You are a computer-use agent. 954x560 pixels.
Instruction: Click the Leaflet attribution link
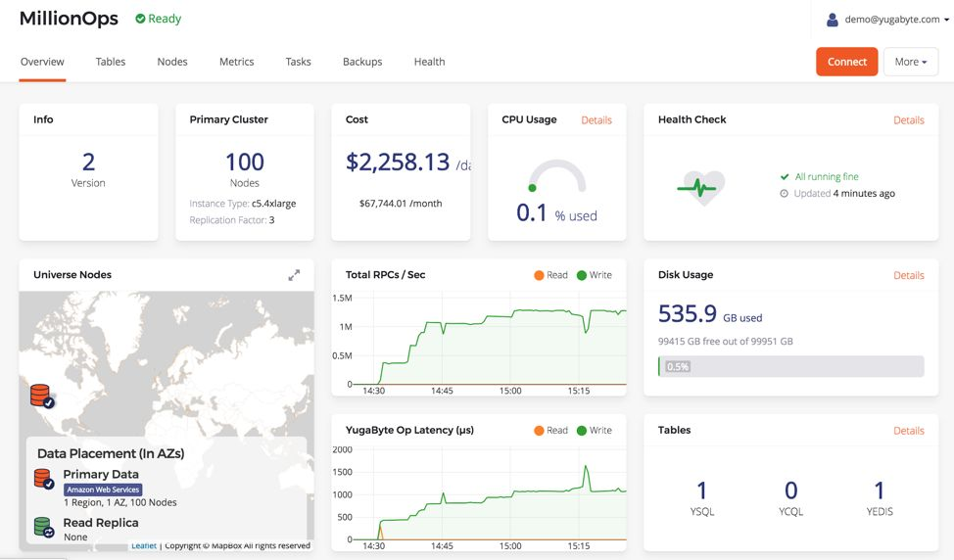[144, 545]
